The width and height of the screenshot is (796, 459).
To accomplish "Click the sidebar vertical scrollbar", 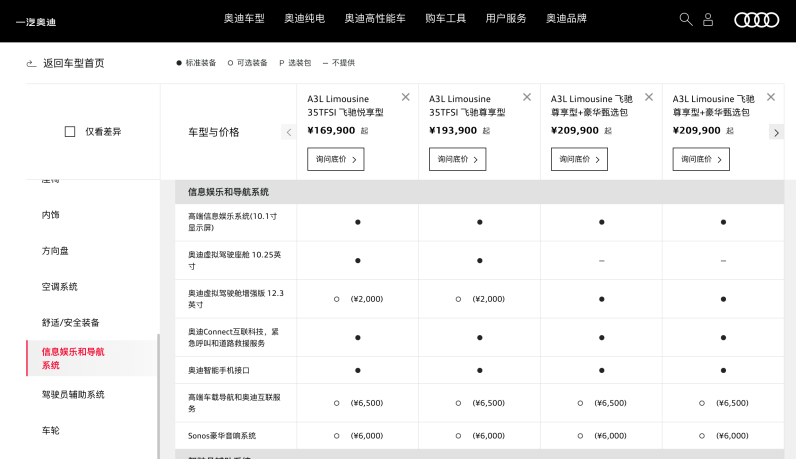I will pyautogui.click(x=158, y=396).
